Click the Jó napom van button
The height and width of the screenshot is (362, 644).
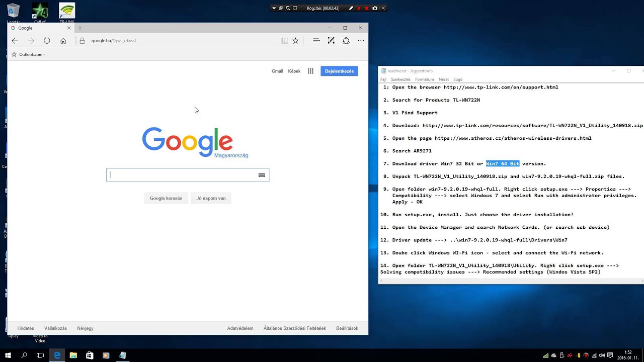pos(211,198)
